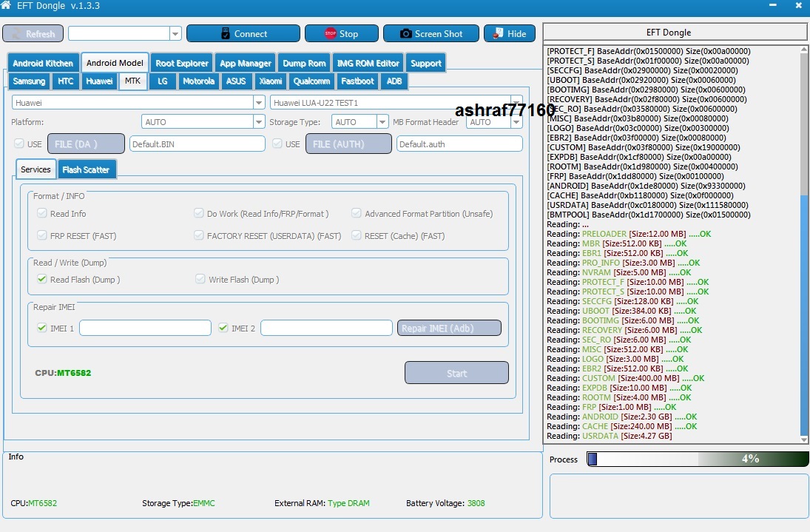Toggle USE checkbox beside FILE (AUTH)
Screen dimensions: 810x532
277,144
